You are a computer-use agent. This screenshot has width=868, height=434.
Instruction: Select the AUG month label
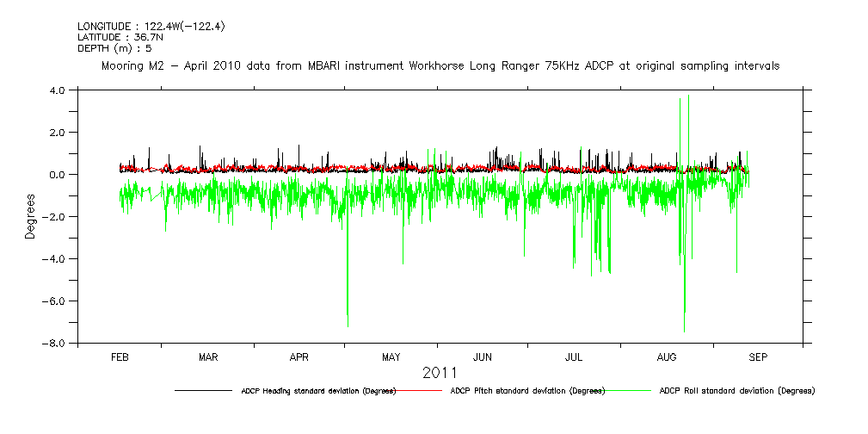point(668,357)
